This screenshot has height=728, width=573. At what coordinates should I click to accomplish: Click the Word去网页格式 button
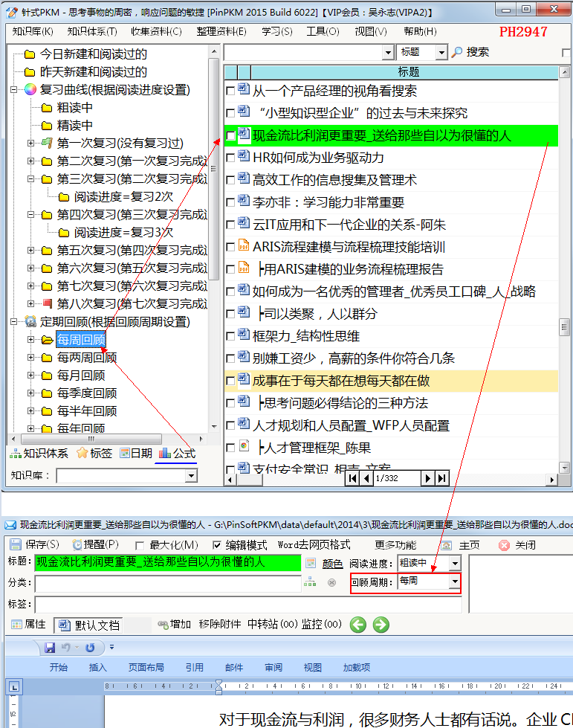[x=314, y=544]
